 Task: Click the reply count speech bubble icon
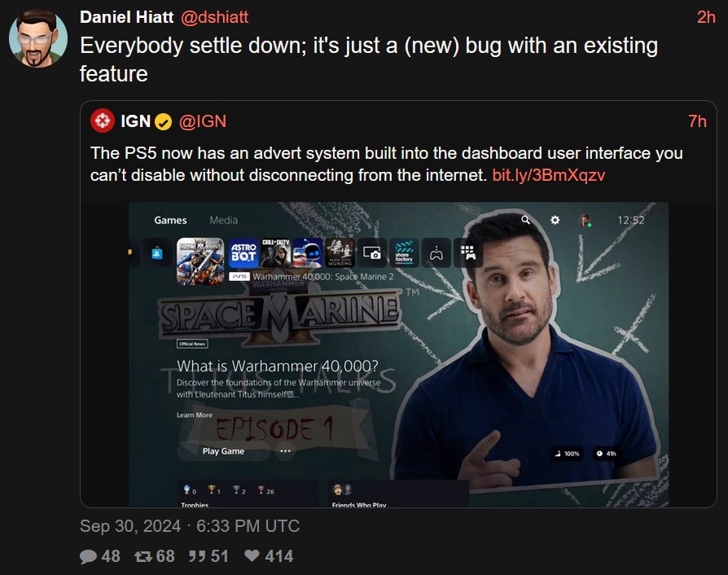tap(88, 556)
